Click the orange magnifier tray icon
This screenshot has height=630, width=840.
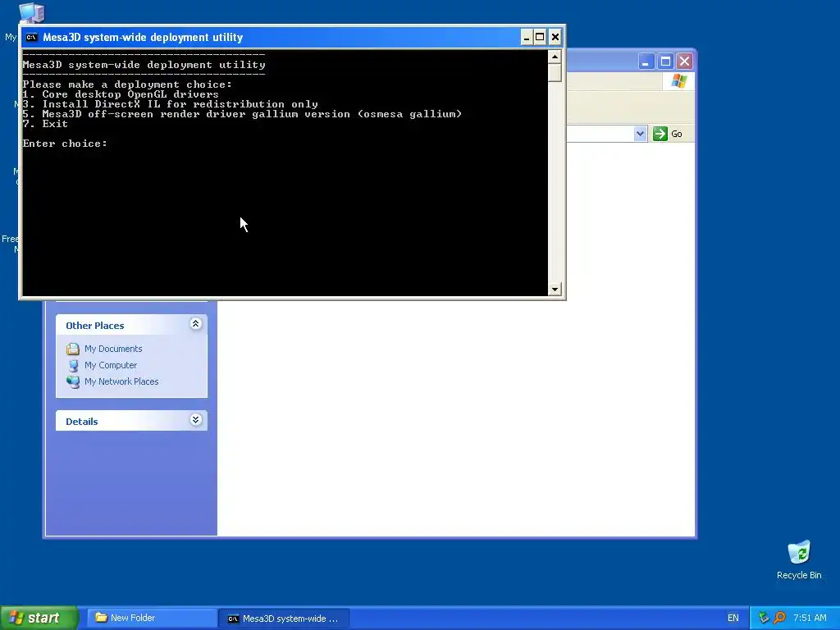click(x=779, y=618)
